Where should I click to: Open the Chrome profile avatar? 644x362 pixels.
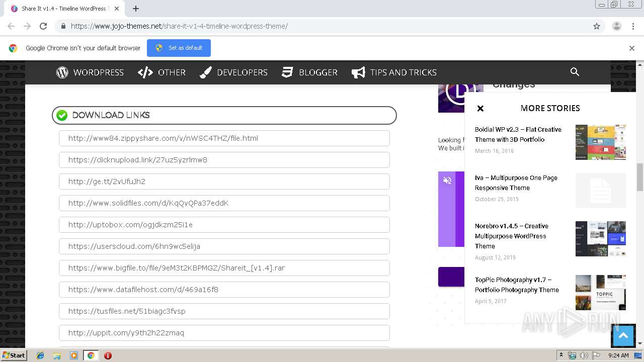point(617,26)
